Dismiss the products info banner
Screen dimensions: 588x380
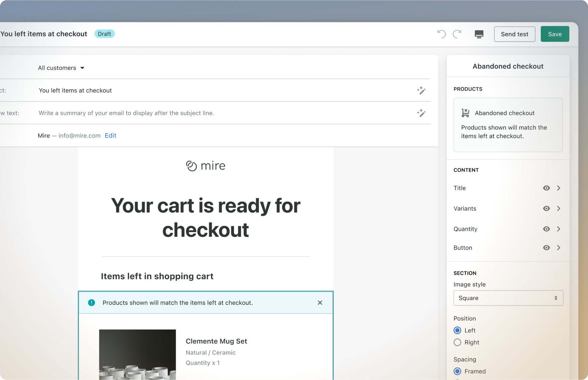point(320,303)
